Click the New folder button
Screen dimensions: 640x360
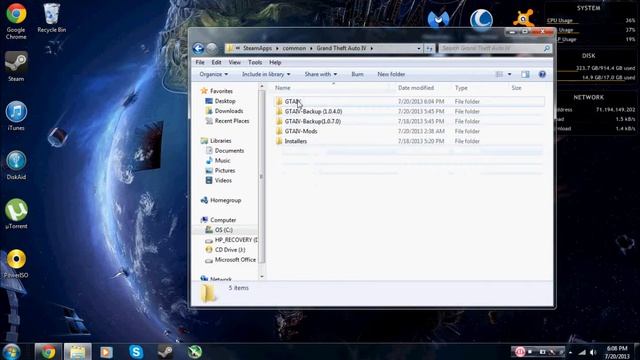[x=391, y=74]
